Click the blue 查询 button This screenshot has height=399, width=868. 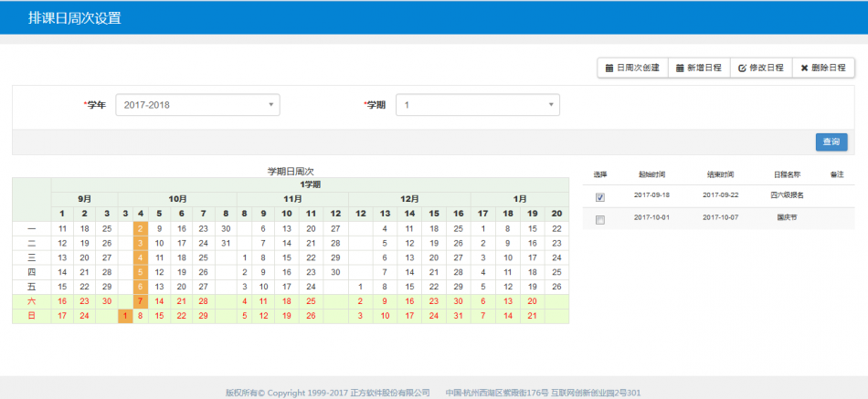831,142
